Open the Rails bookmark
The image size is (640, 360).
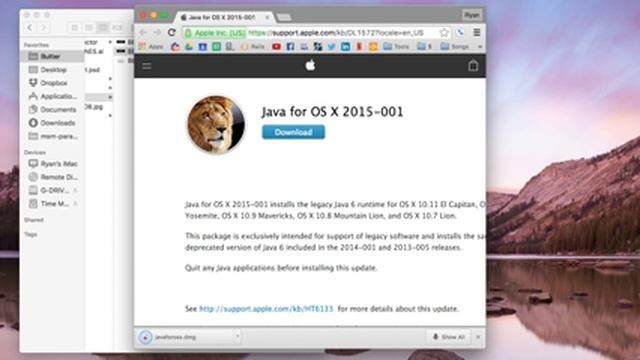253,47
